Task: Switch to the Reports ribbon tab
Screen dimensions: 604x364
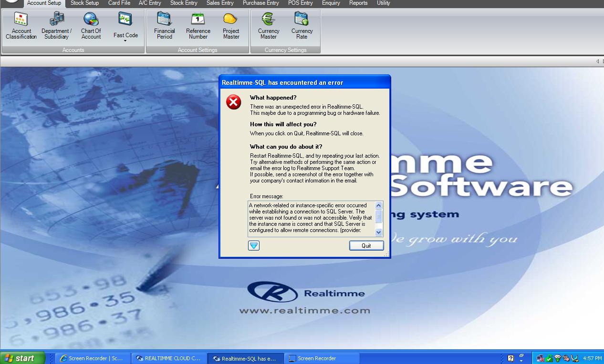Action: tap(358, 3)
